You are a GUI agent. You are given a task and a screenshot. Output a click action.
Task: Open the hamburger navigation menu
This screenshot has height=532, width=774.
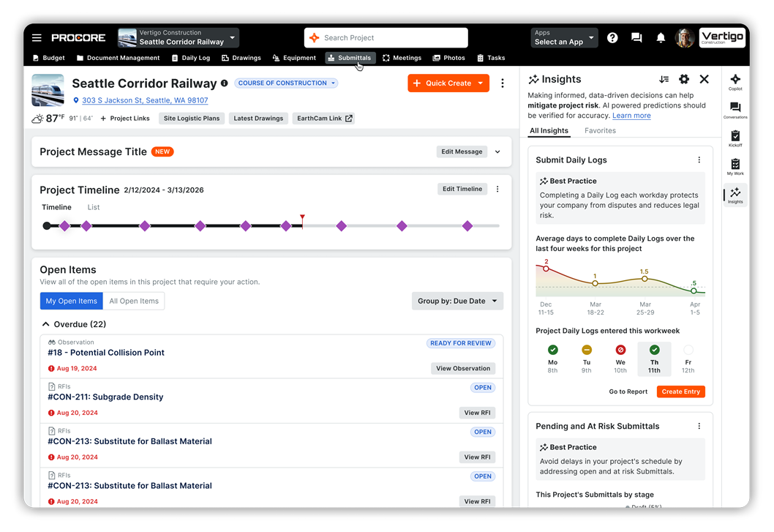click(37, 37)
